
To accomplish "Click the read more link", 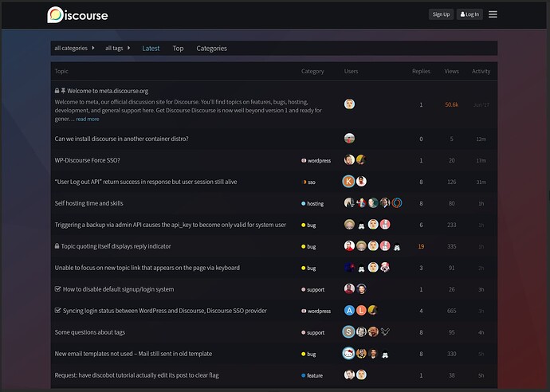I will (88, 120).
